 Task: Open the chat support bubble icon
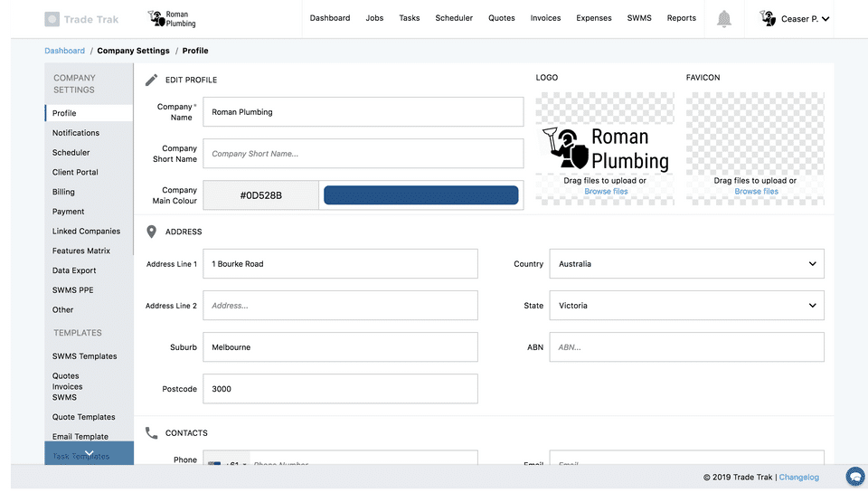(x=855, y=477)
